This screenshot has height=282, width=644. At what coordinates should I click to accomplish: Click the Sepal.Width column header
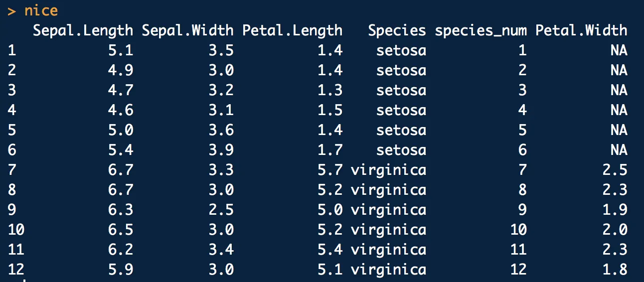187,31
